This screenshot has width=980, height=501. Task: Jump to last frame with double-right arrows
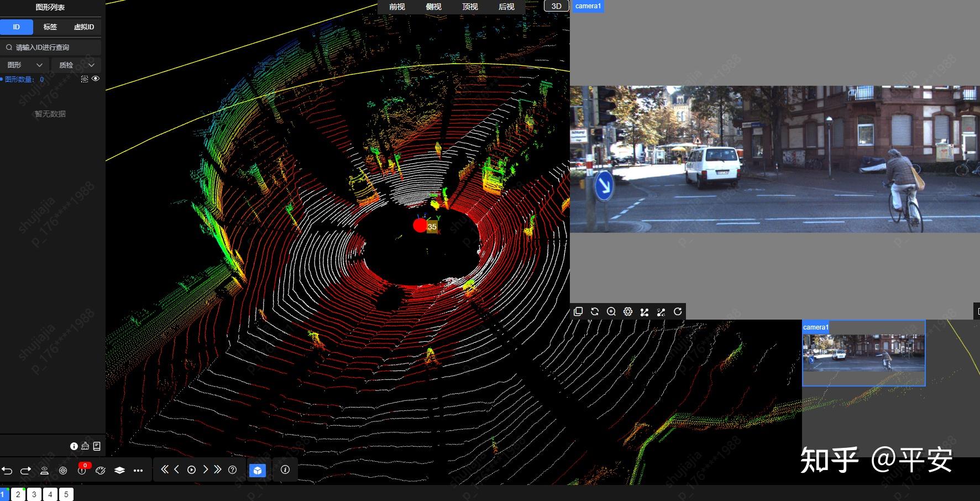[x=218, y=469]
